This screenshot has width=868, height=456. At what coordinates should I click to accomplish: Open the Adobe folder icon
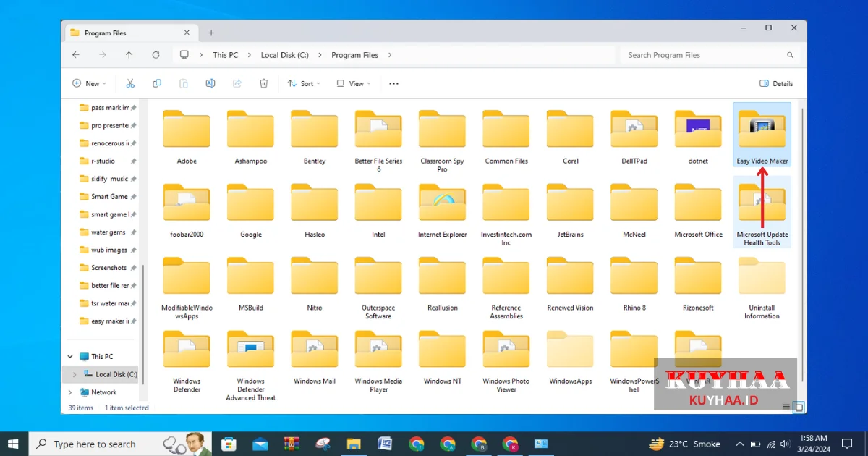click(x=187, y=129)
